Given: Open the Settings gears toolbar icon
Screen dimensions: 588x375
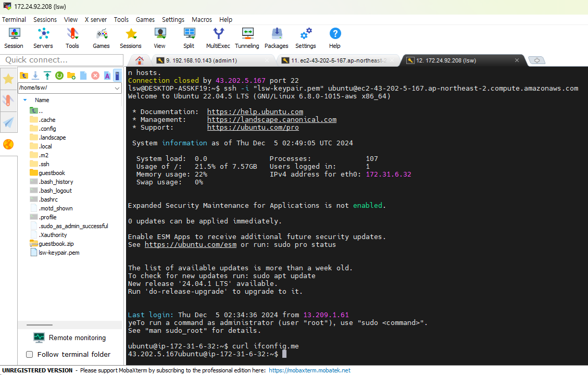Looking at the screenshot, I should [x=306, y=38].
